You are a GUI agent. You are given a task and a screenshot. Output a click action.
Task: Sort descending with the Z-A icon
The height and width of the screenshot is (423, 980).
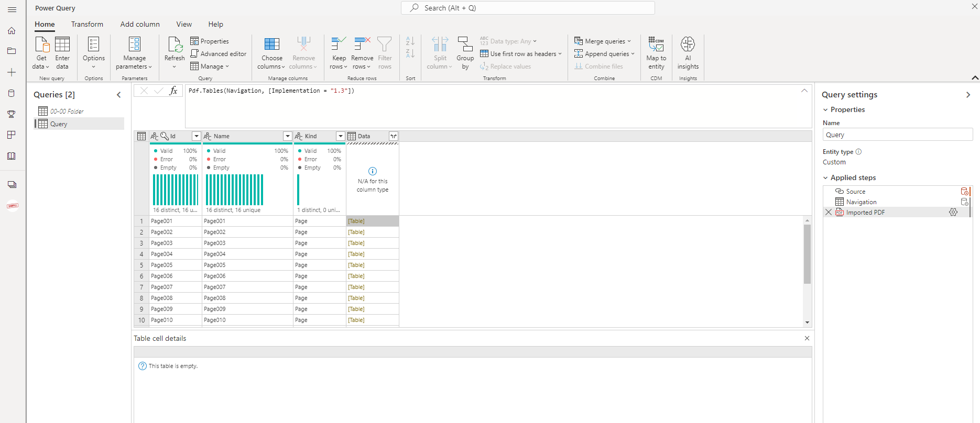tap(410, 53)
